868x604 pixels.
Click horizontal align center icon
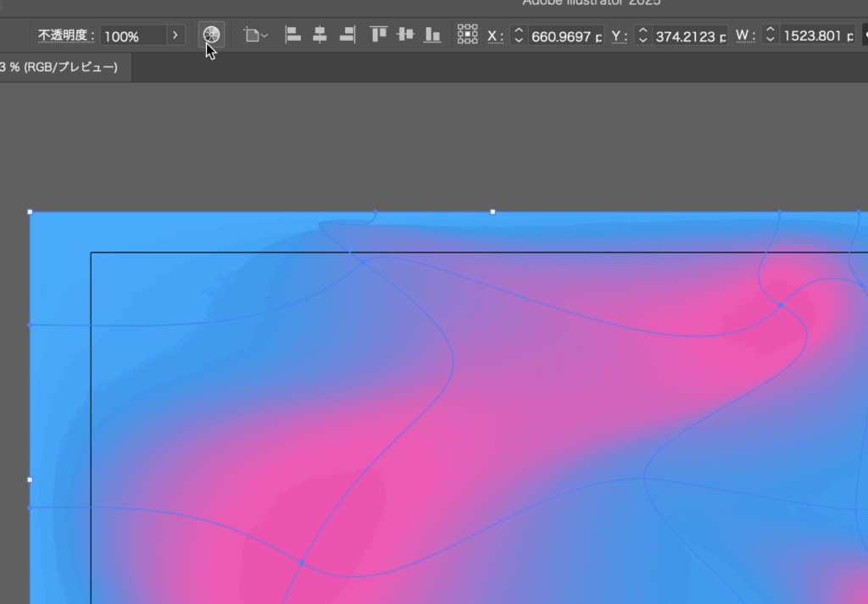[x=320, y=35]
